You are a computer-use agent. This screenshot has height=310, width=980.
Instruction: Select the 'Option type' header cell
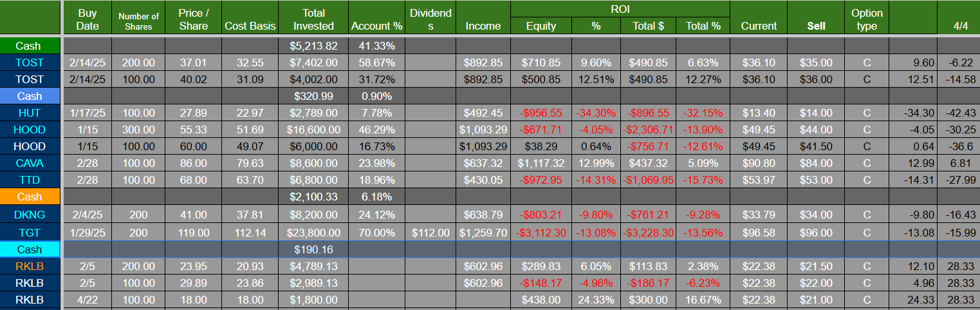point(867,19)
